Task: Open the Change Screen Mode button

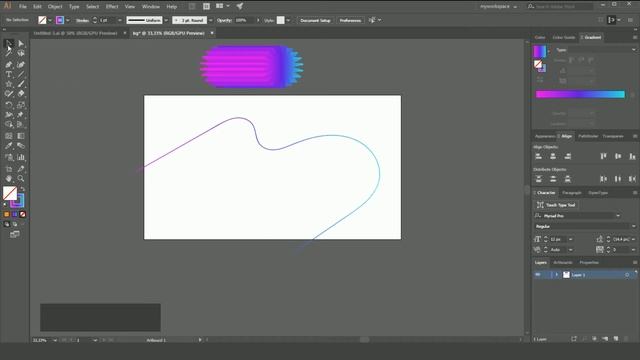Action: (x=15, y=234)
